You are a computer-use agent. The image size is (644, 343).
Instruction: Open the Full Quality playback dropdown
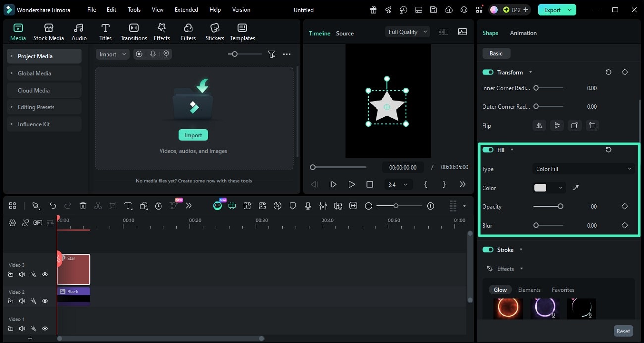click(x=407, y=31)
